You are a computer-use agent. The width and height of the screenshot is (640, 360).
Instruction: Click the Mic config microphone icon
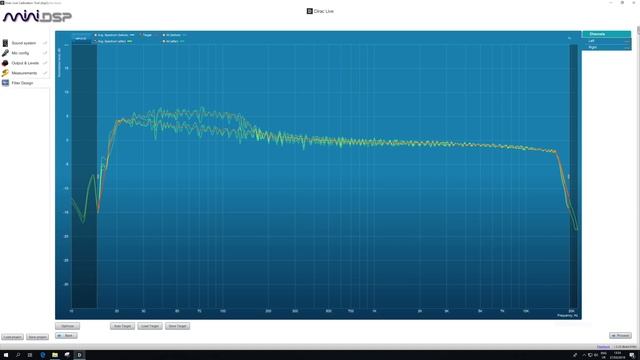point(5,53)
